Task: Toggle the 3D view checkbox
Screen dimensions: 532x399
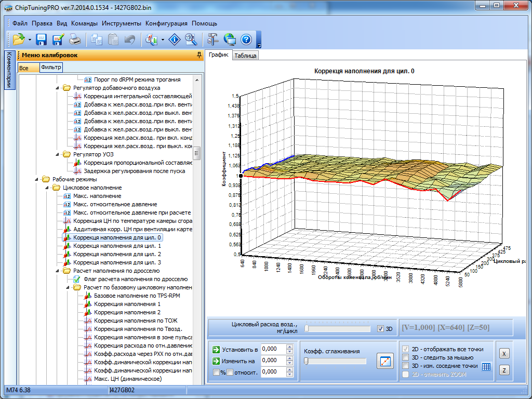Action: click(x=381, y=329)
